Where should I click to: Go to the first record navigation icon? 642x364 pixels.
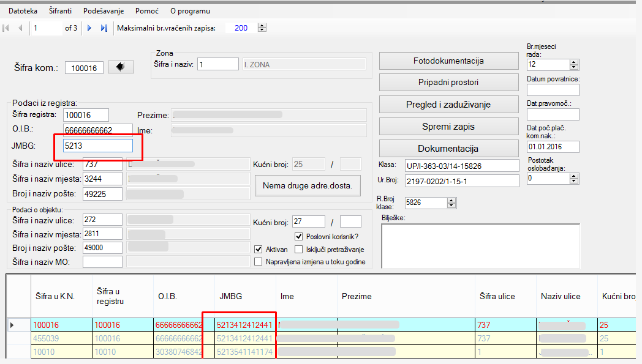tap(6, 28)
